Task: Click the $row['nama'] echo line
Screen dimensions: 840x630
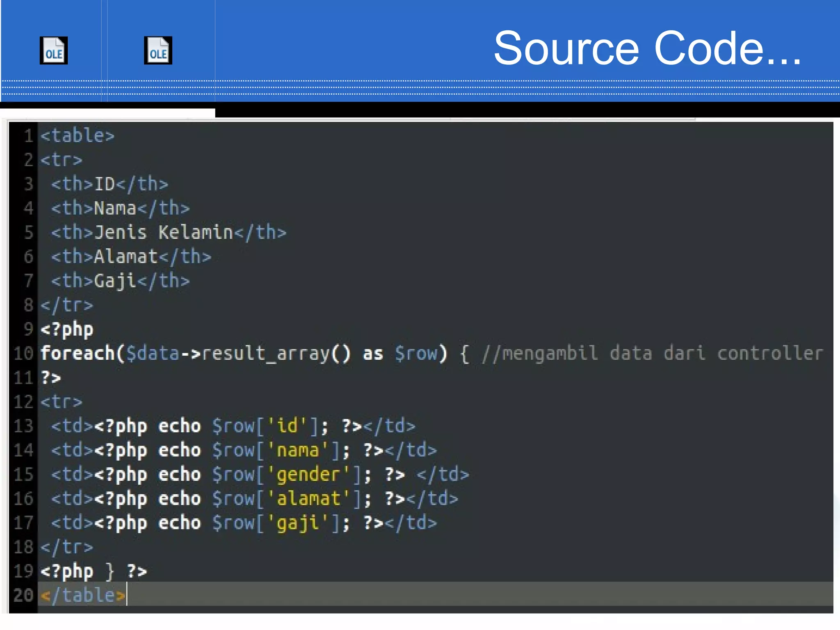Action: (244, 450)
